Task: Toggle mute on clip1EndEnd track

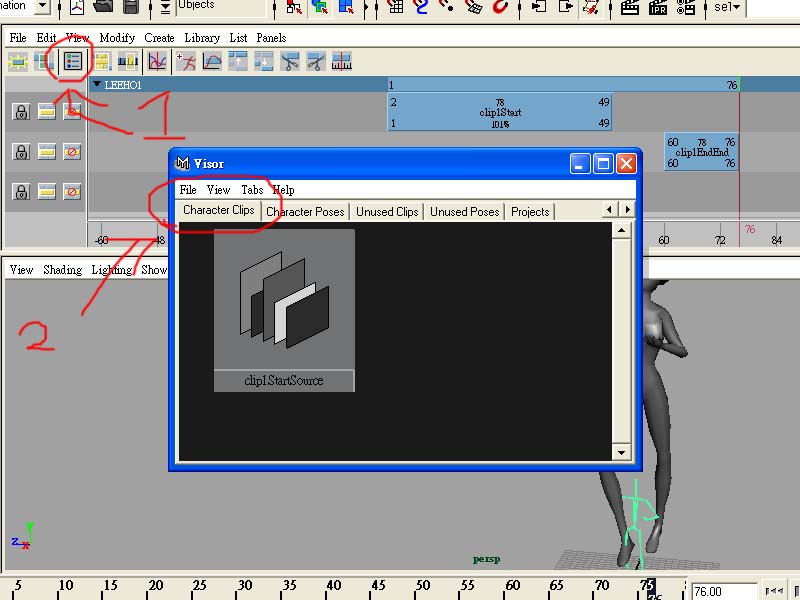Action: point(72,152)
